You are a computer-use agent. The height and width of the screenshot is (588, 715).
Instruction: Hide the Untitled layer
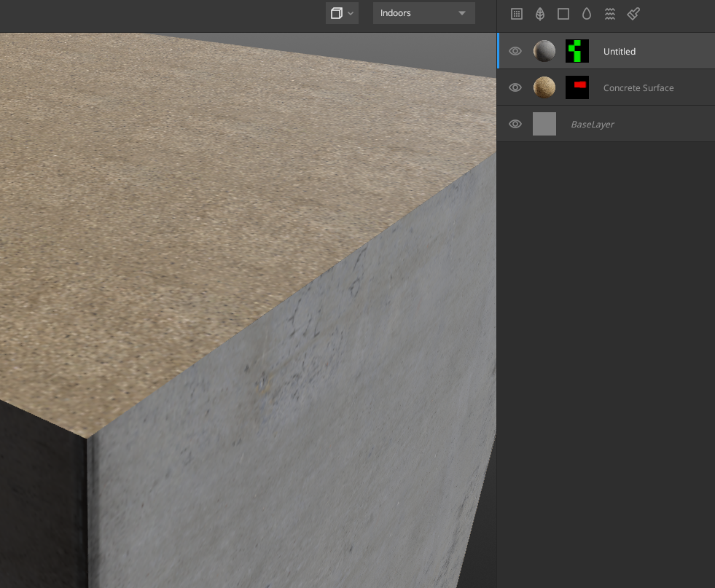click(515, 51)
